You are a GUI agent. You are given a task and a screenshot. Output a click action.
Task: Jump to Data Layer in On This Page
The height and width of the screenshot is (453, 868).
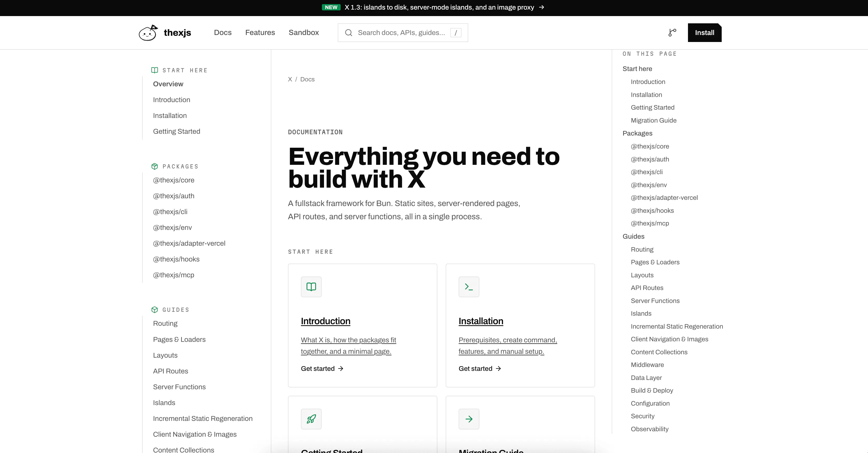click(646, 378)
